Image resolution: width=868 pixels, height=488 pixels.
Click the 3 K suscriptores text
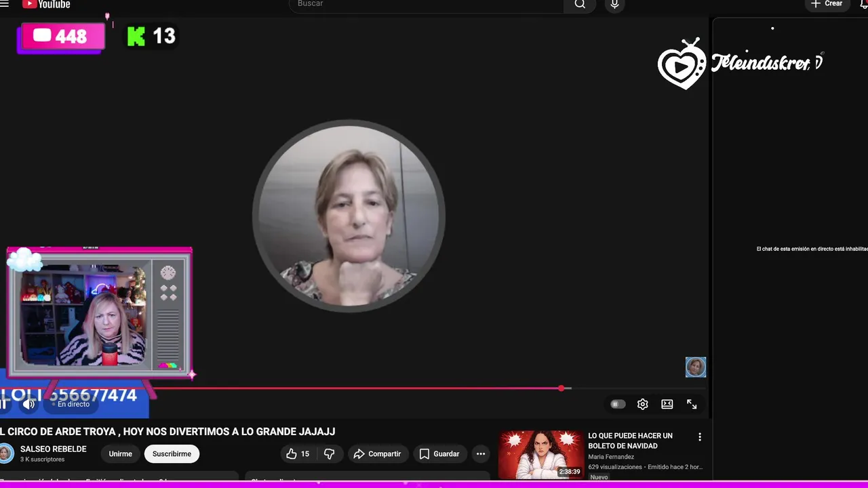point(42,460)
